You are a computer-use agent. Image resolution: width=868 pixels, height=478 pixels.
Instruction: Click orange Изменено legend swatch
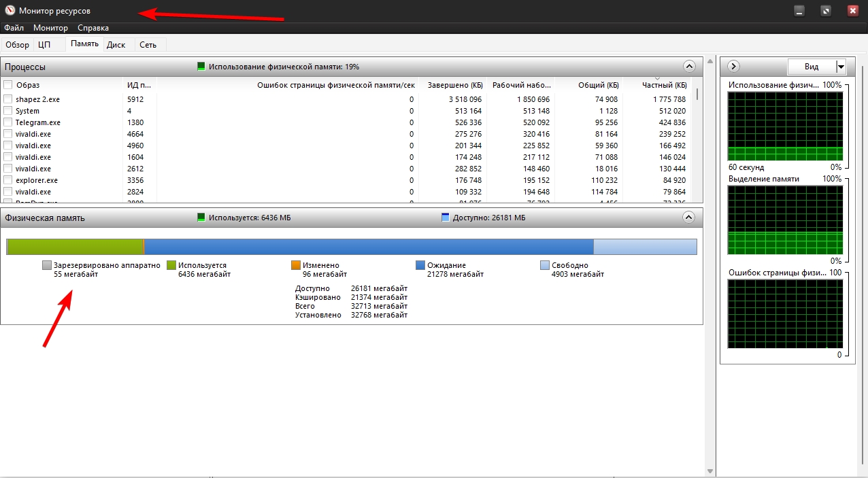pos(296,265)
